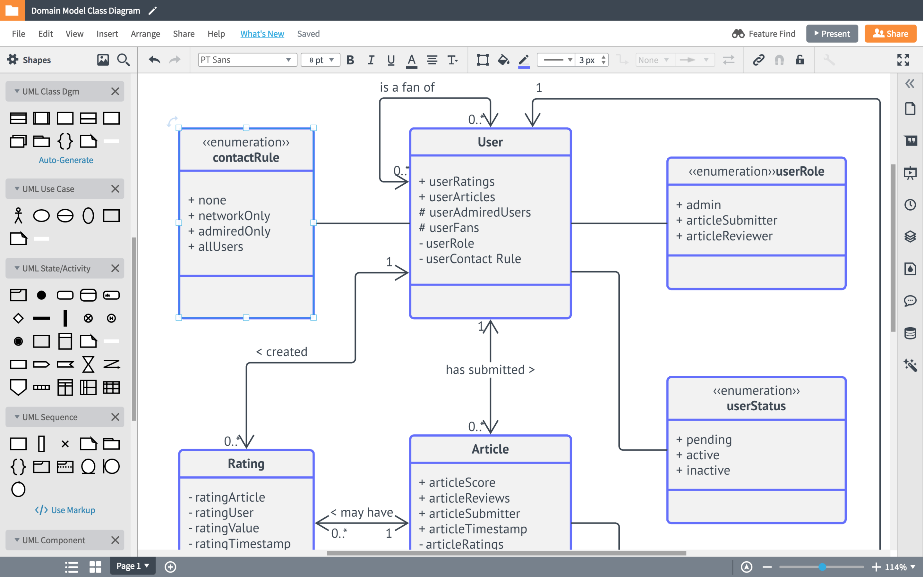This screenshot has height=577, width=924.
Task: Open the Arrange menu
Action: tap(145, 34)
